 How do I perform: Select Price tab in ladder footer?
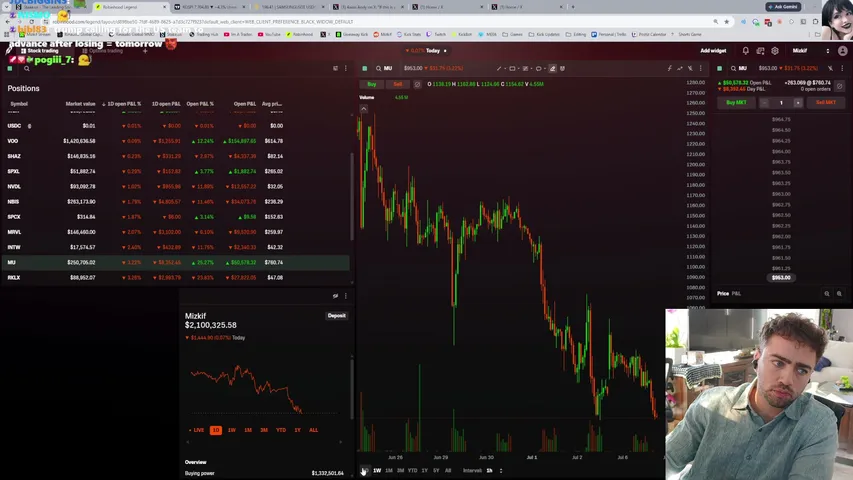click(x=722, y=294)
